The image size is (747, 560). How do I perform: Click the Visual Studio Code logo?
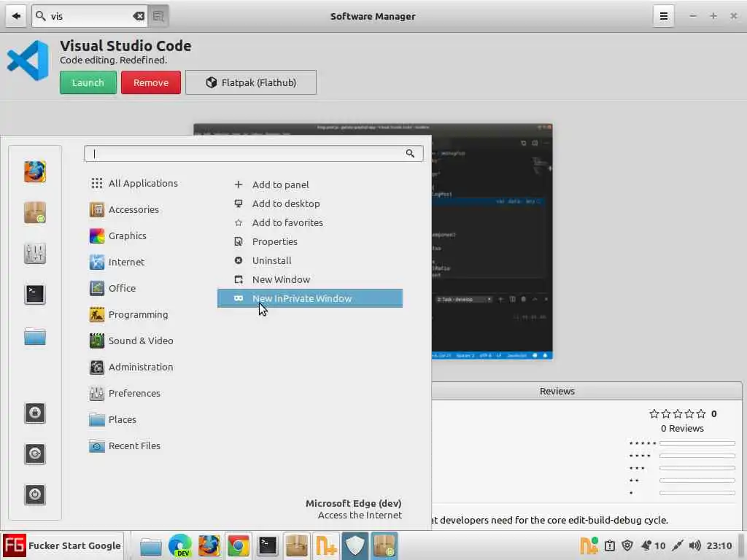[28, 61]
